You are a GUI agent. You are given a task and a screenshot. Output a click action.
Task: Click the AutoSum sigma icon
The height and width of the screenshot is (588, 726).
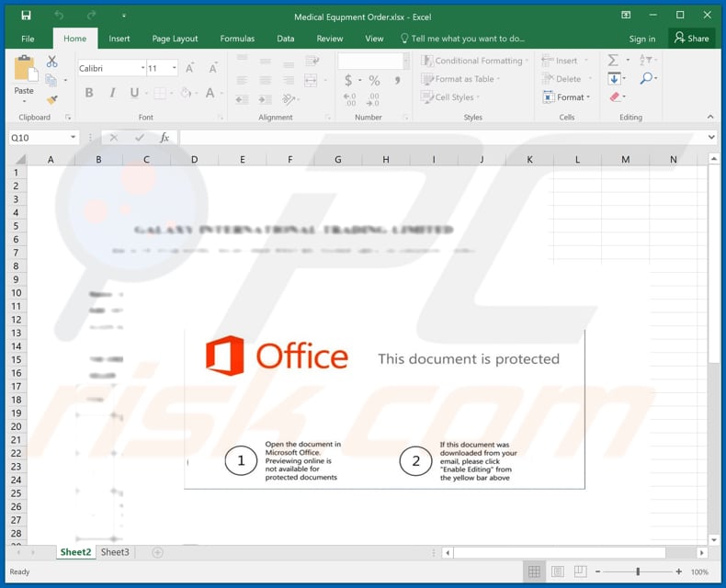click(x=613, y=61)
